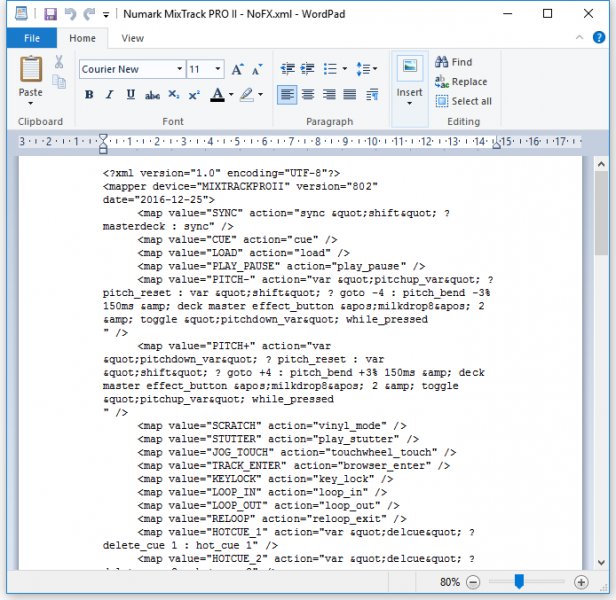Apply the text highlight color marker

click(246, 95)
